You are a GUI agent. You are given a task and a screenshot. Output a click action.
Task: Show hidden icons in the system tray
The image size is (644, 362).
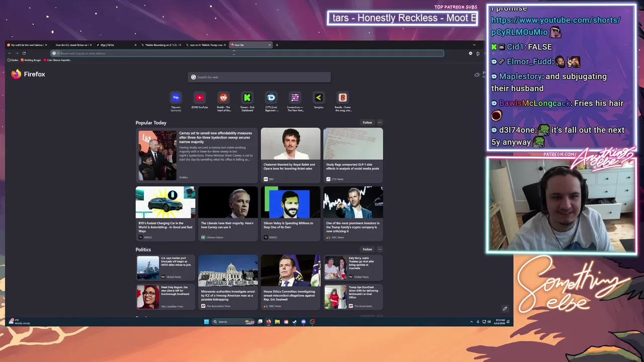pyautogui.click(x=471, y=322)
